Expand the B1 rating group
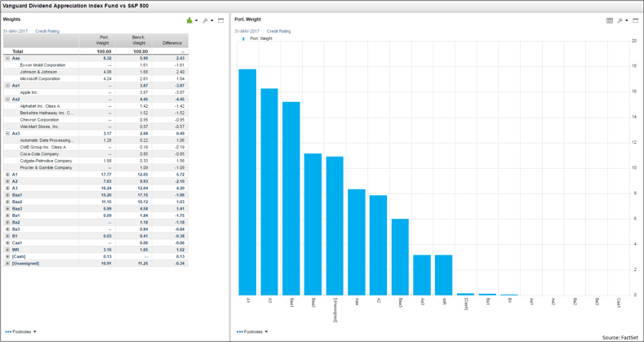The image size is (644, 342). (7, 236)
